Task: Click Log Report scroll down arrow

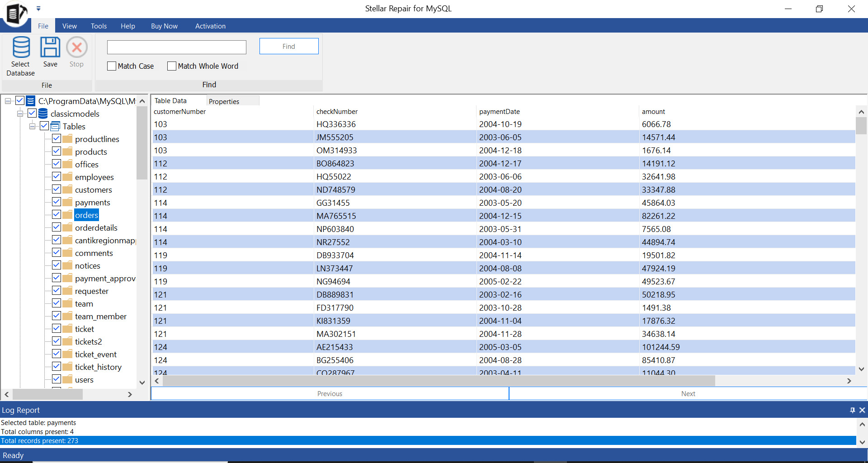Action: tap(862, 442)
